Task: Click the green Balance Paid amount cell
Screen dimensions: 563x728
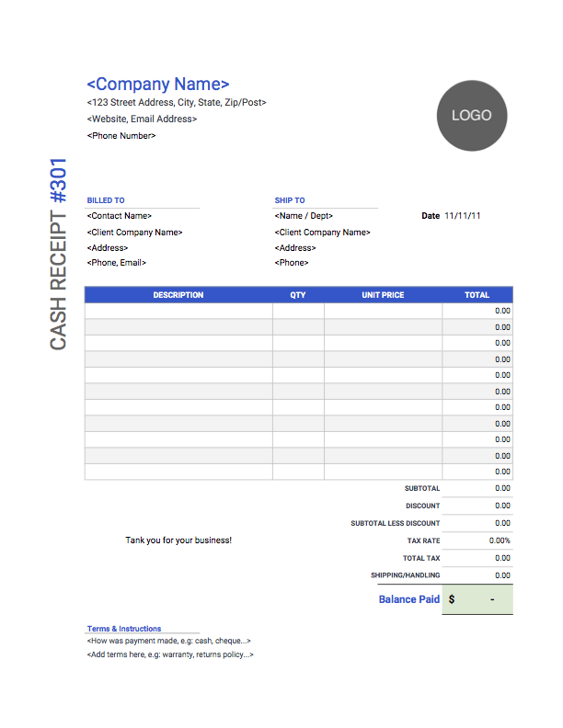Action: 477,600
